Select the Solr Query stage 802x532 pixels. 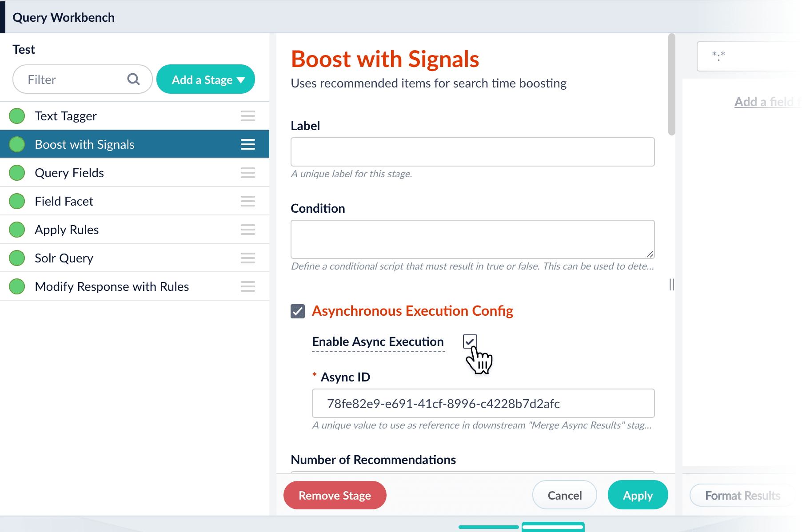click(x=135, y=258)
